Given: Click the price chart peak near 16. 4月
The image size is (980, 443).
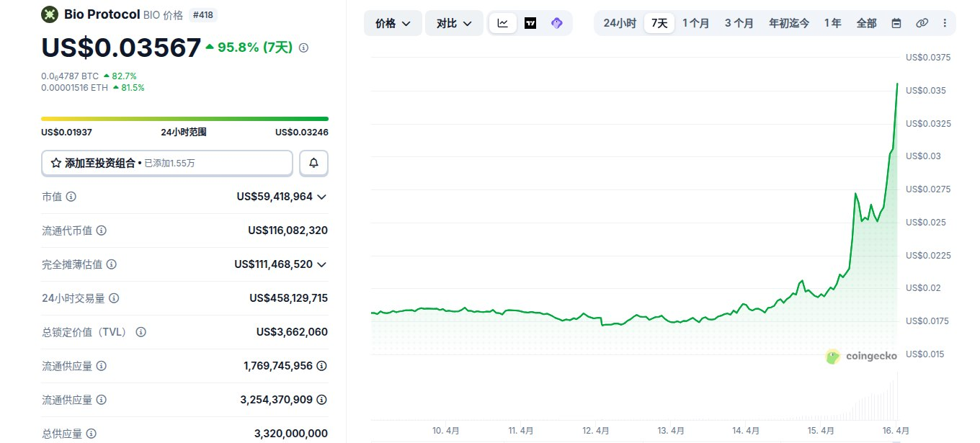Looking at the screenshot, I should (897, 84).
